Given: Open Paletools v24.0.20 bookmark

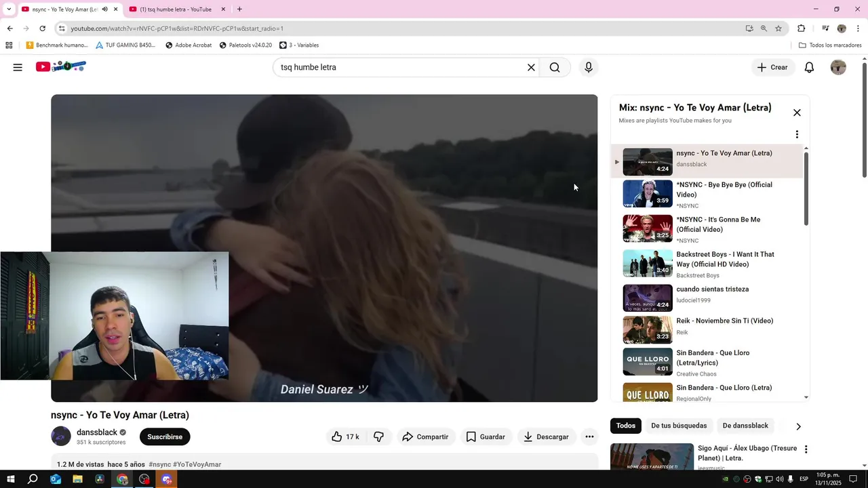Looking at the screenshot, I should click(x=245, y=45).
